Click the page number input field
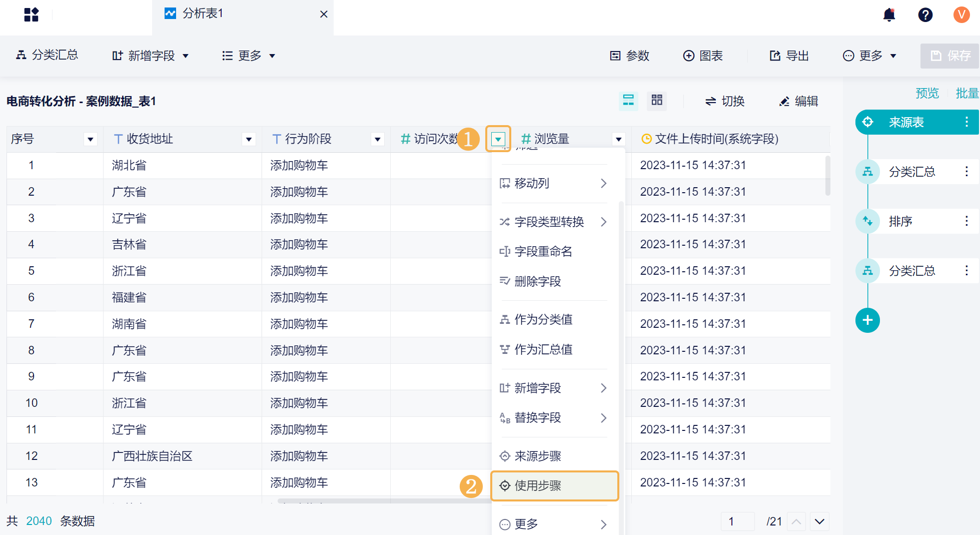980x535 pixels. click(x=737, y=521)
